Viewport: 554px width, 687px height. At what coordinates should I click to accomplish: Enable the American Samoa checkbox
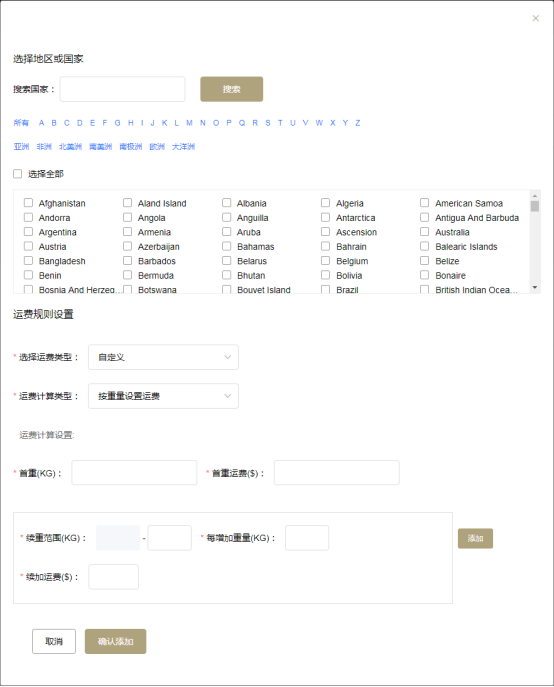coord(425,203)
